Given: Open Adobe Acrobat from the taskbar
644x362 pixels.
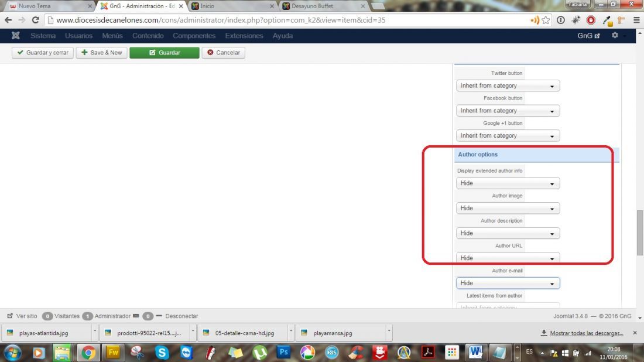Looking at the screenshot, I should tap(428, 353).
